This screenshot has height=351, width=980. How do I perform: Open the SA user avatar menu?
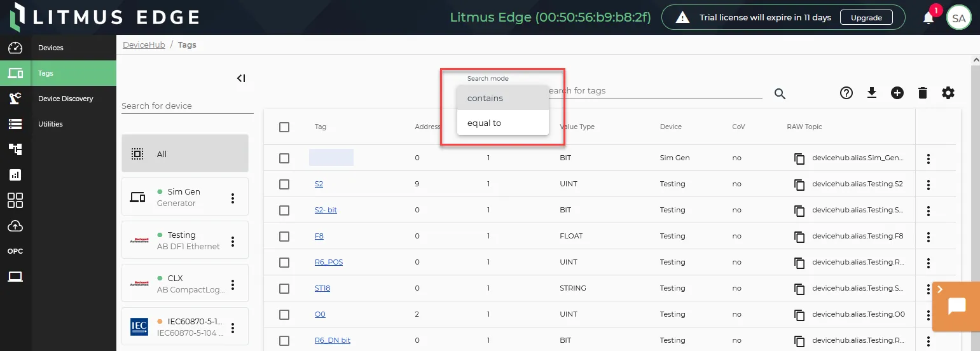[959, 18]
